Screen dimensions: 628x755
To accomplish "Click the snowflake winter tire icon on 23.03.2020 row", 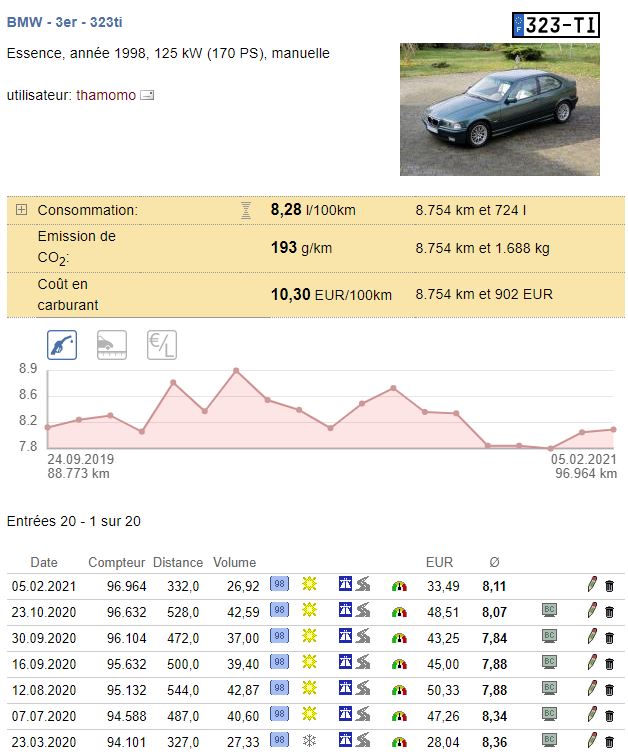I will (x=309, y=740).
